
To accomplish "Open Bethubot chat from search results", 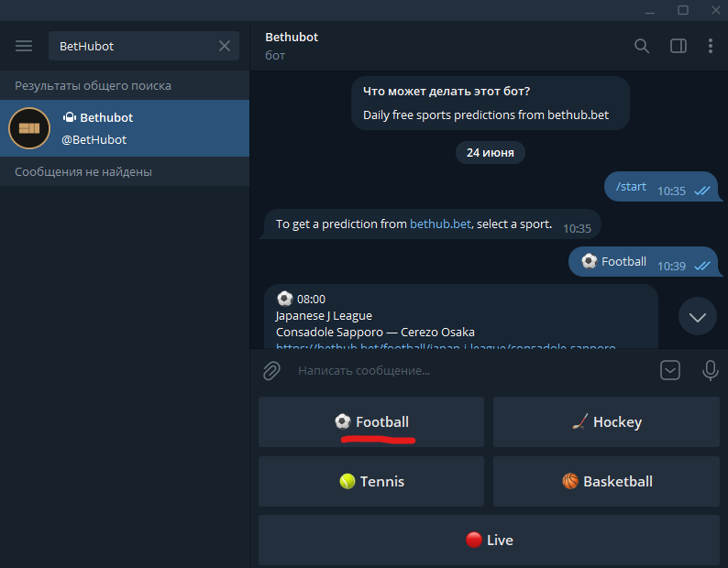I will (125, 128).
